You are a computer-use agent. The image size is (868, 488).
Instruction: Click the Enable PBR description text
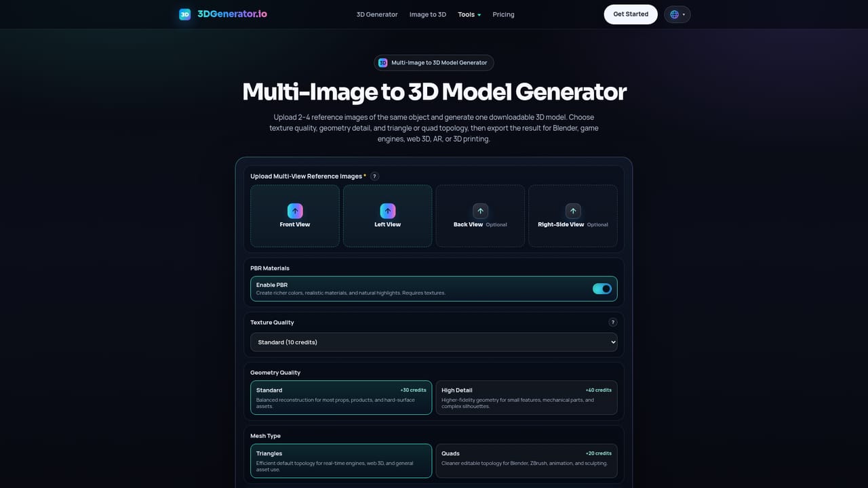pyautogui.click(x=351, y=293)
